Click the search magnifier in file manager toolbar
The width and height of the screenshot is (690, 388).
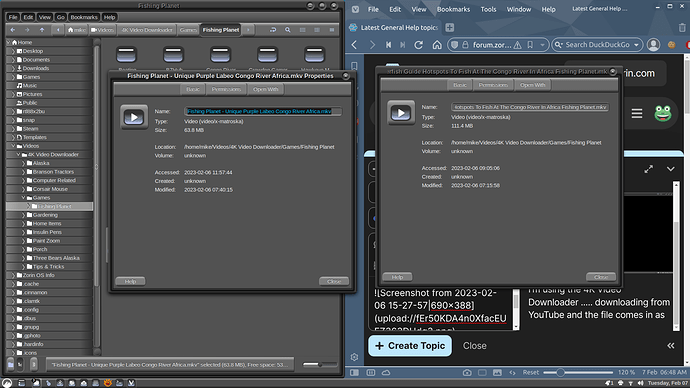(x=287, y=30)
